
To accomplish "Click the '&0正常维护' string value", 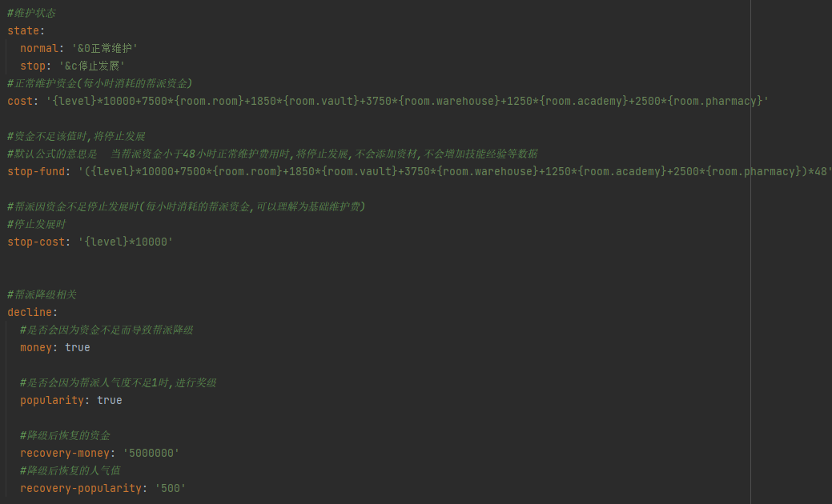I will click(104, 49).
